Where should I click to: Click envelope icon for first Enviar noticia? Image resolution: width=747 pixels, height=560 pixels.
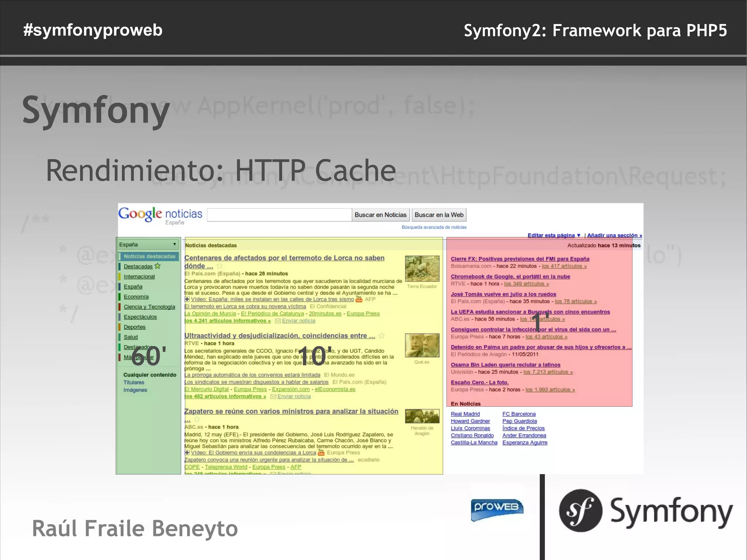pyautogui.click(x=278, y=321)
